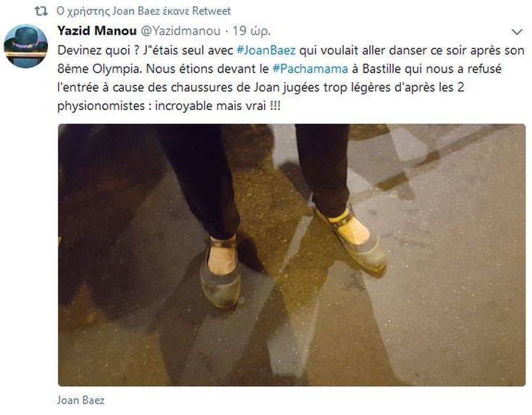532x415 pixels.
Task: Open the tweet via the 19 ώρ. timestamp
Action: [x=251, y=31]
